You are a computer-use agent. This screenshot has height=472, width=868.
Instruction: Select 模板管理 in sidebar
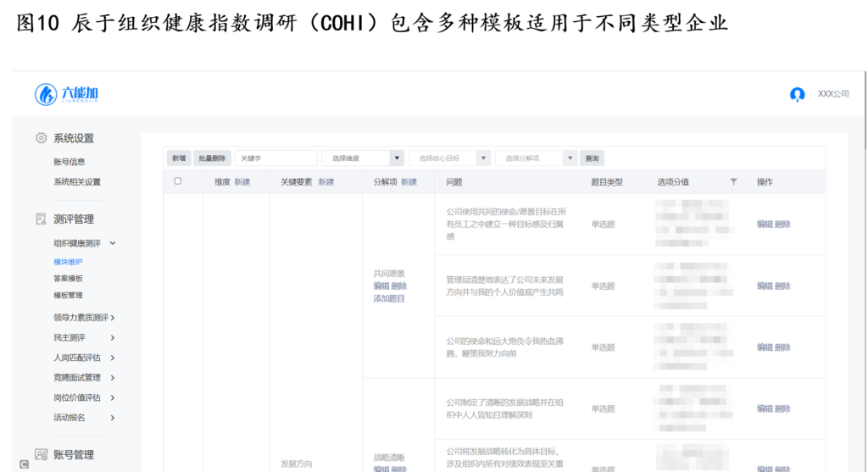68,295
